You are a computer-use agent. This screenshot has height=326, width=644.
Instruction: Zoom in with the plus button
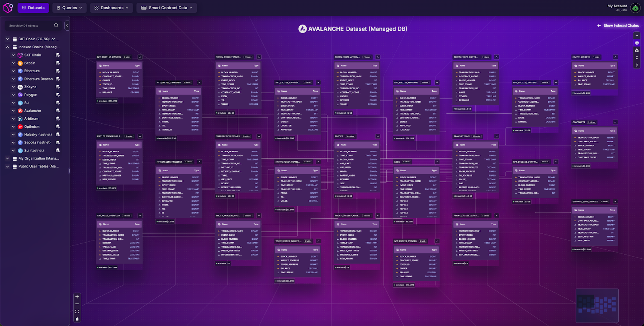click(x=77, y=297)
